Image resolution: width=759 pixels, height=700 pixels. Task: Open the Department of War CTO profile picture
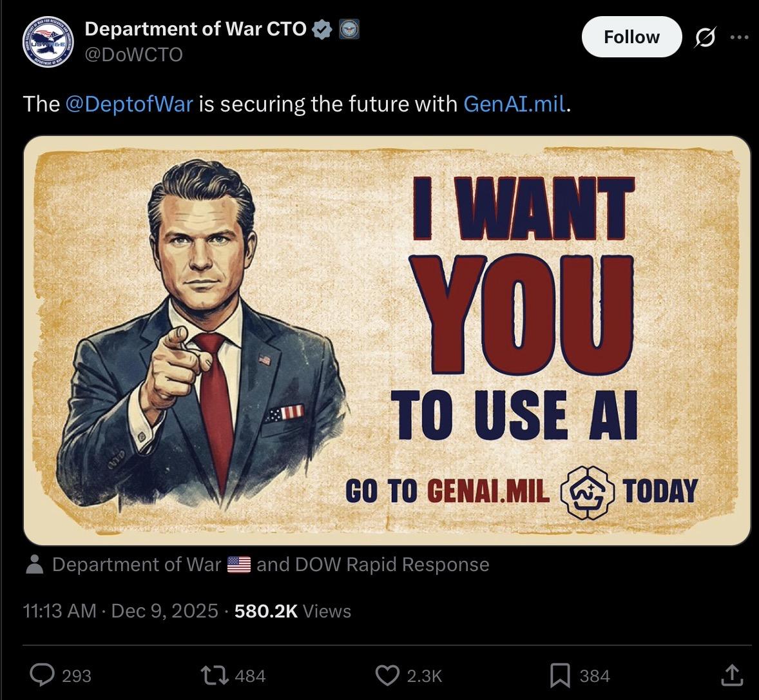point(48,42)
